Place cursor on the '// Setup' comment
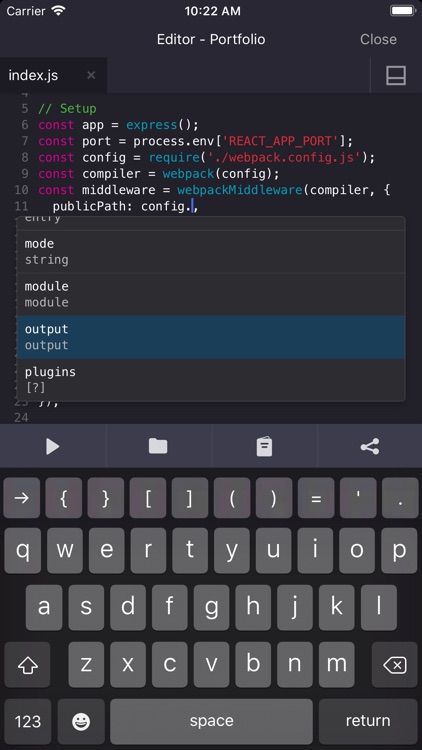 pyautogui.click(x=67, y=109)
